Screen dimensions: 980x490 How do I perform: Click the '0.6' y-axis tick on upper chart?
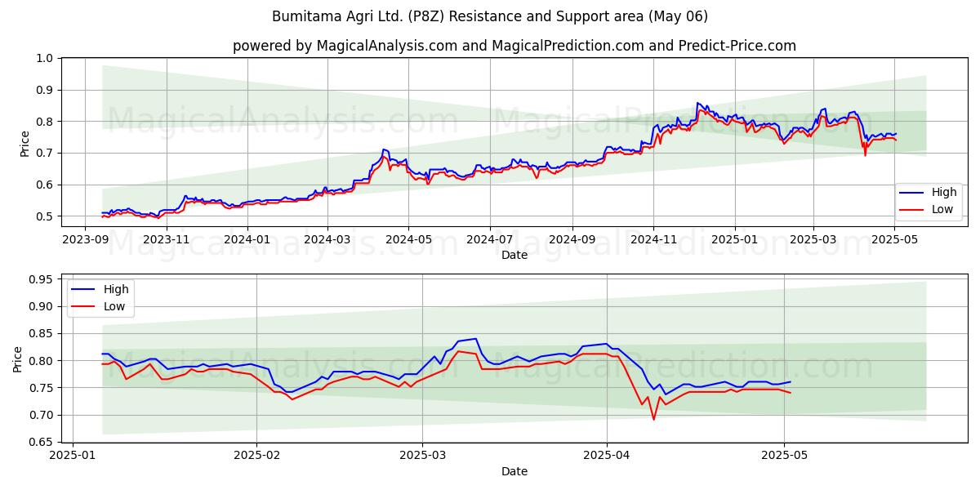45,185
